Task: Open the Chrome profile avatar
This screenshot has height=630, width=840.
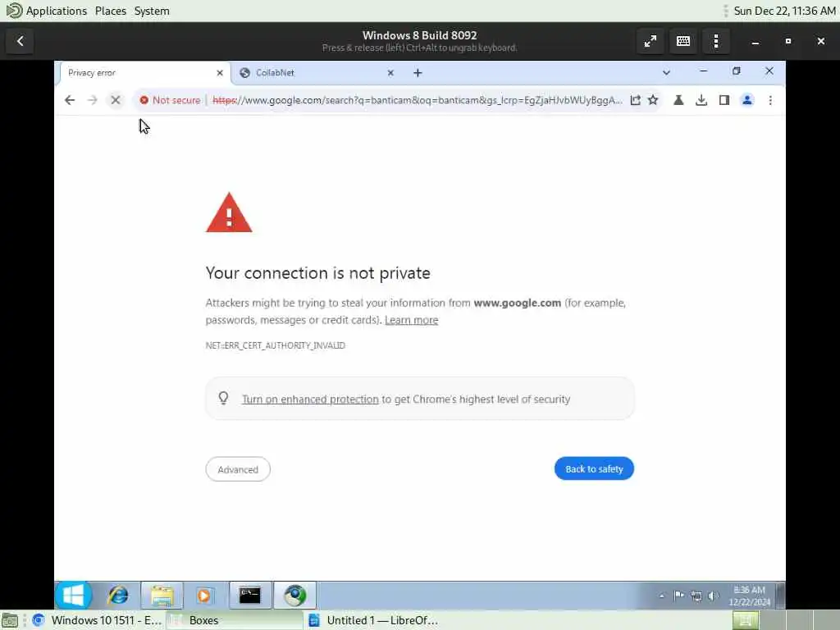Action: [x=747, y=100]
